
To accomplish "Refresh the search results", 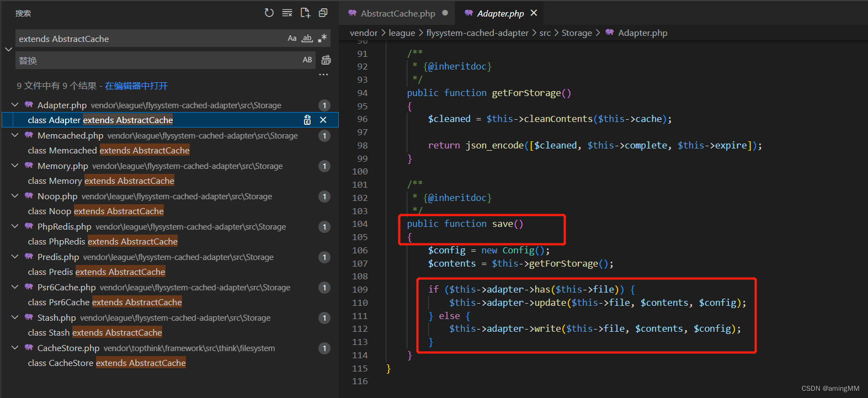I will point(269,13).
